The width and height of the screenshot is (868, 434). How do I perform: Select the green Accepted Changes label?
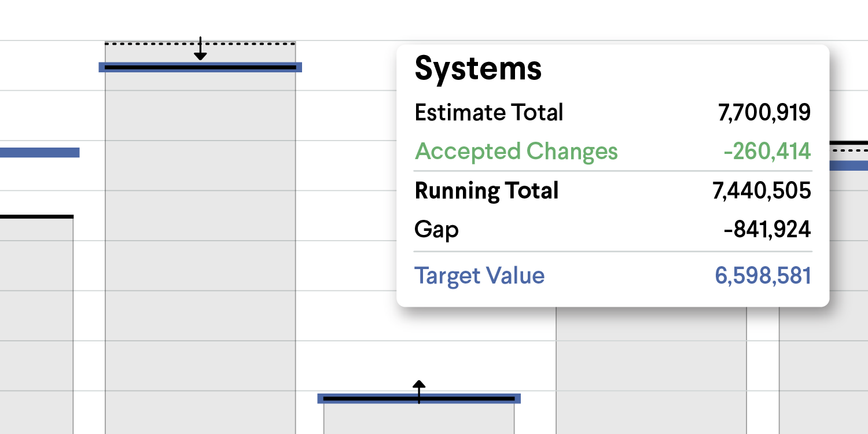[516, 152]
